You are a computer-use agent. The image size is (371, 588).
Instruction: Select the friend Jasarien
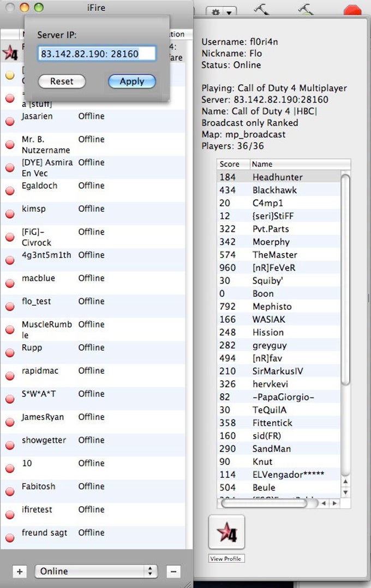93,121
